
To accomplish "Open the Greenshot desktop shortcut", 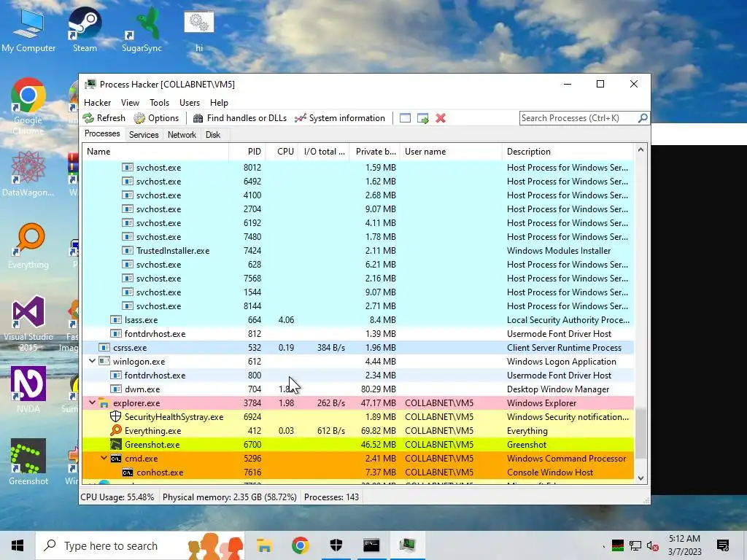I will (28, 462).
